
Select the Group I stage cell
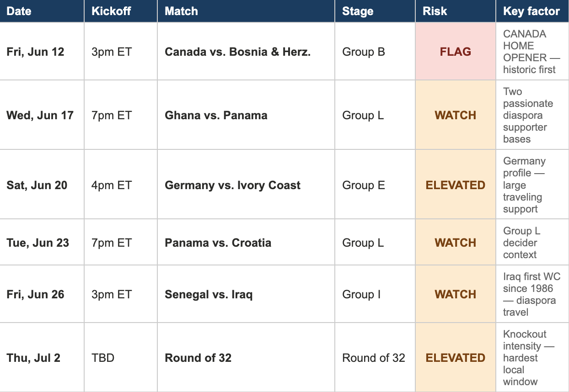[375, 294]
